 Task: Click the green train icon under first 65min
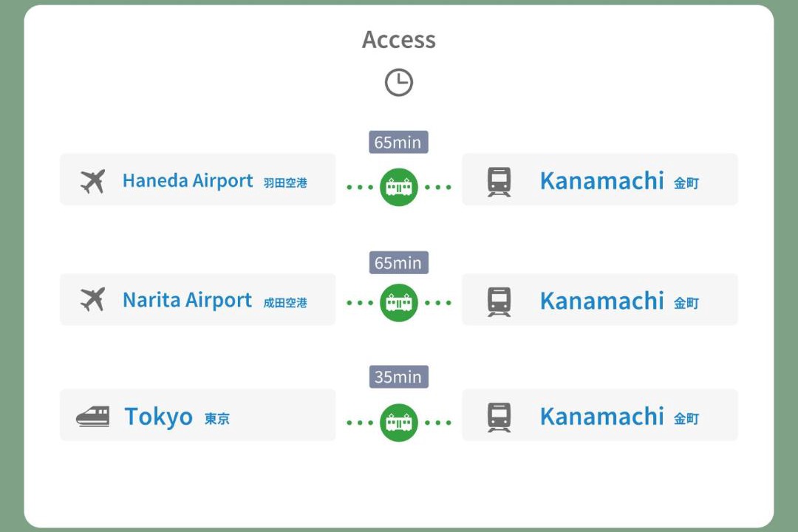point(399,187)
